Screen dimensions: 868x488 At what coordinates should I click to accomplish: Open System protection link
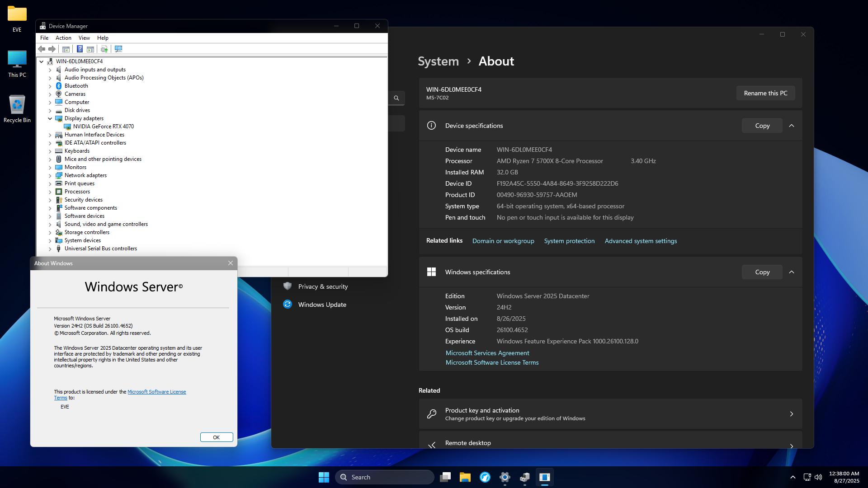coord(569,241)
